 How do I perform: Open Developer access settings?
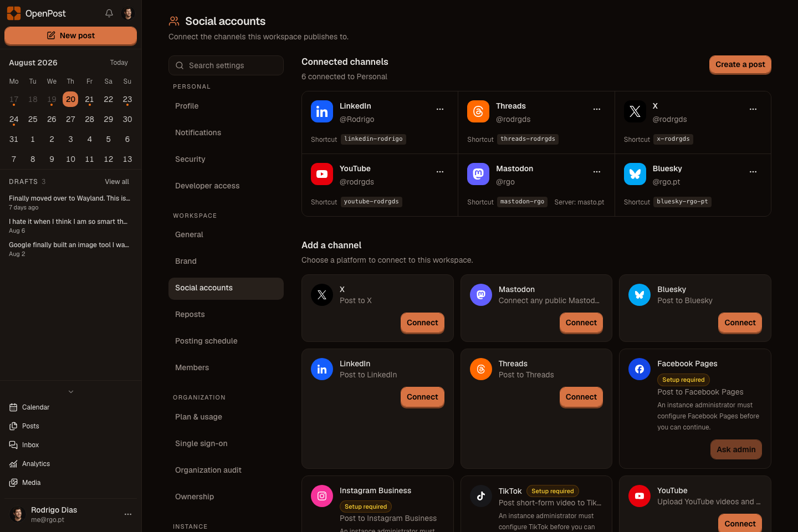click(226, 186)
